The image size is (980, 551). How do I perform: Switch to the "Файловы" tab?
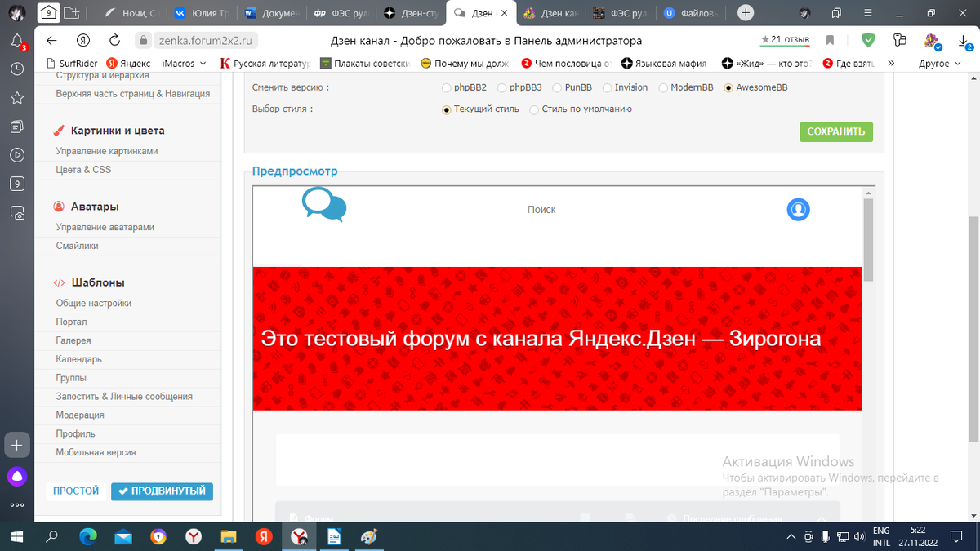tap(693, 12)
